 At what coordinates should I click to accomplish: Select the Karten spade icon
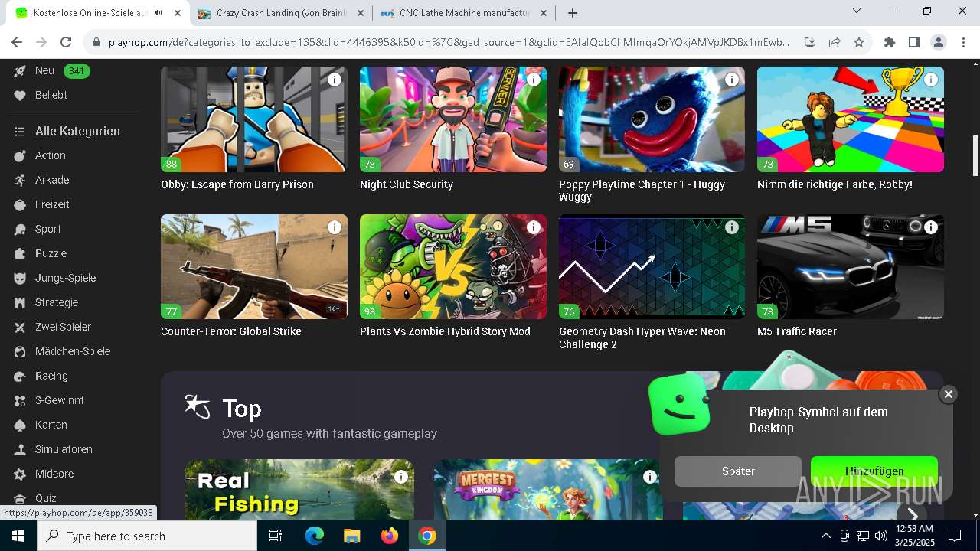coord(20,425)
